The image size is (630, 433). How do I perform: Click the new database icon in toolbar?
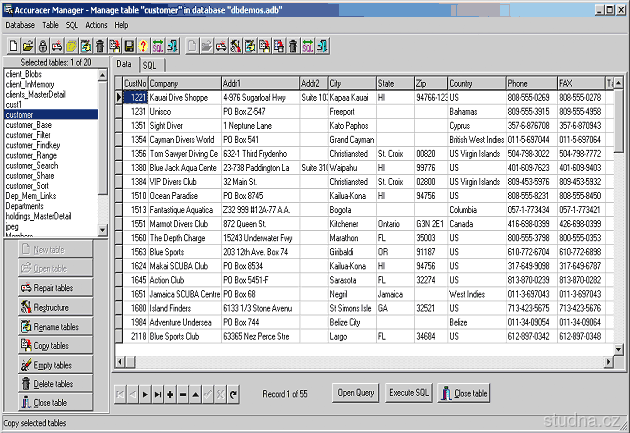[x=13, y=45]
